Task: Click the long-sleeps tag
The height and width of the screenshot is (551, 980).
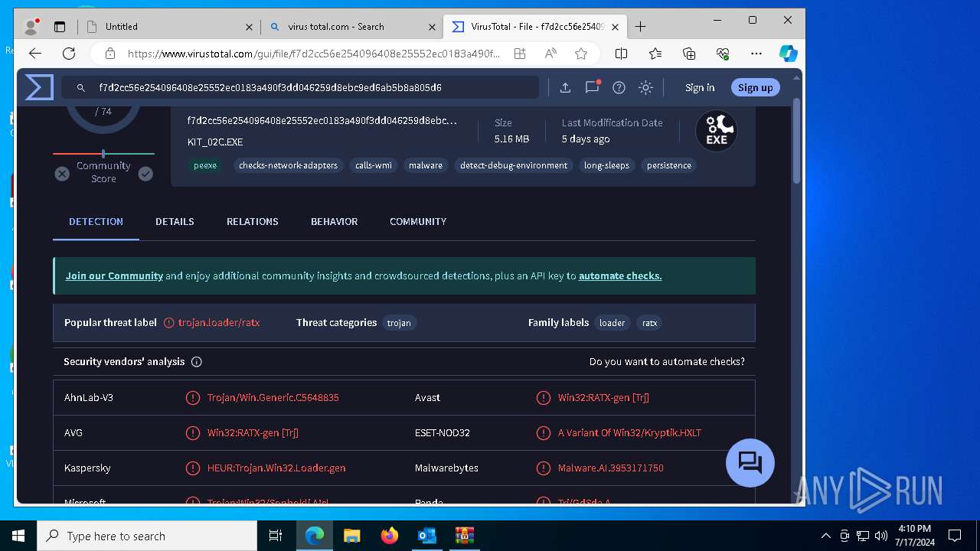Action: point(606,165)
